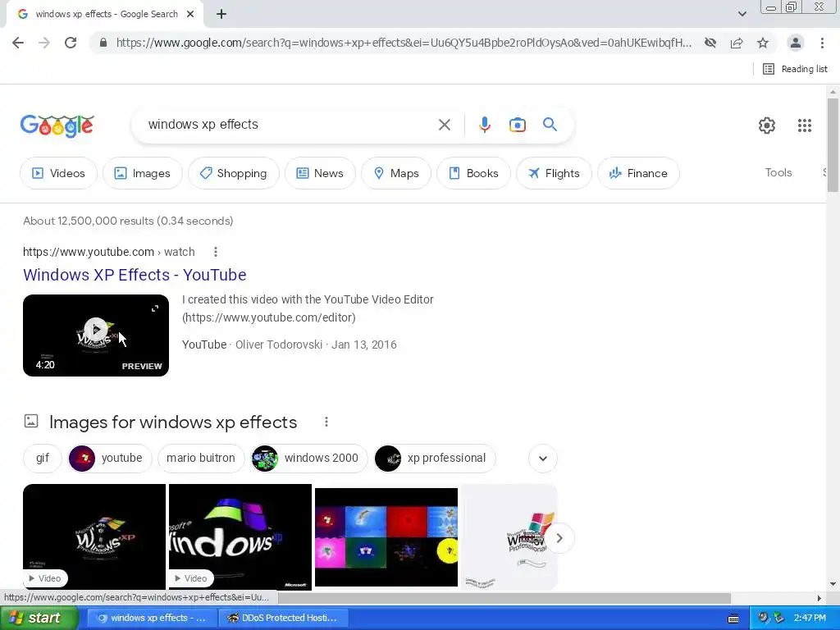Click the vertical scrollbar thumb
Viewport: 840px width, 630px height.
pyautogui.click(x=833, y=144)
